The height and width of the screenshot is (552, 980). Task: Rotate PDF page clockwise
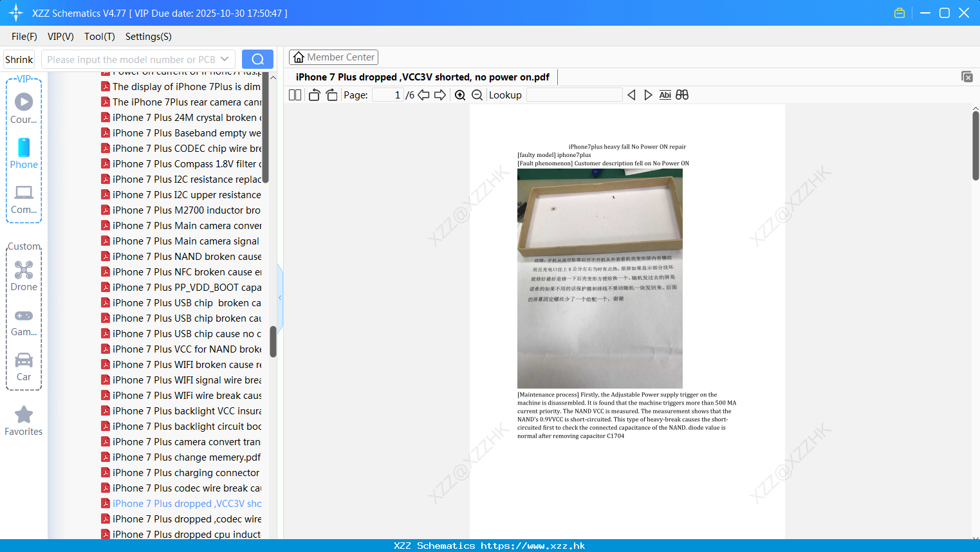tap(331, 95)
